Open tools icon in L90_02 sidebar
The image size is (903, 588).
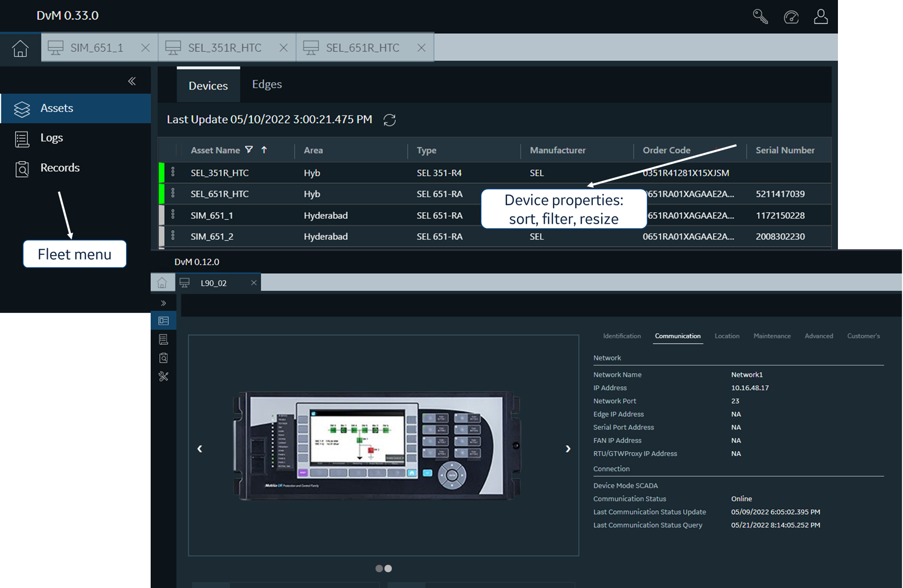click(163, 376)
